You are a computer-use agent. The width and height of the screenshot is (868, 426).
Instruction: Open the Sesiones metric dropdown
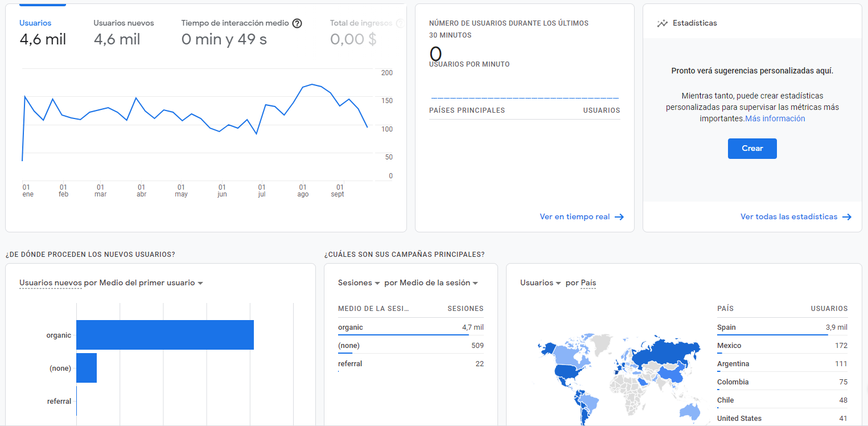click(x=359, y=283)
